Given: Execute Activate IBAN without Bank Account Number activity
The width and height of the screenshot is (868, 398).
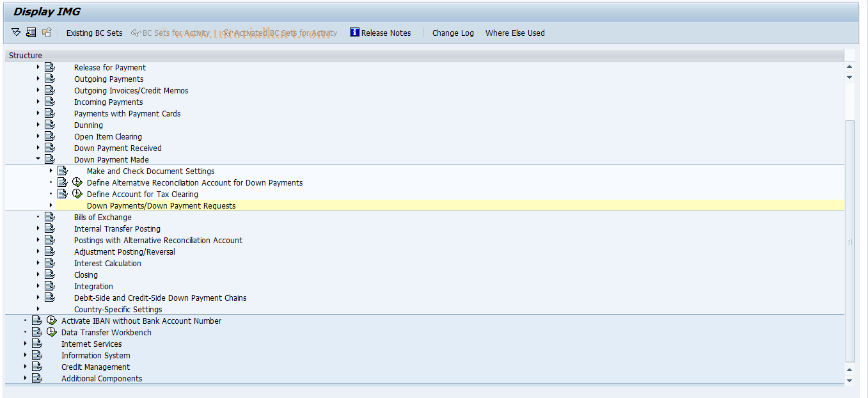Looking at the screenshot, I should 51,321.
